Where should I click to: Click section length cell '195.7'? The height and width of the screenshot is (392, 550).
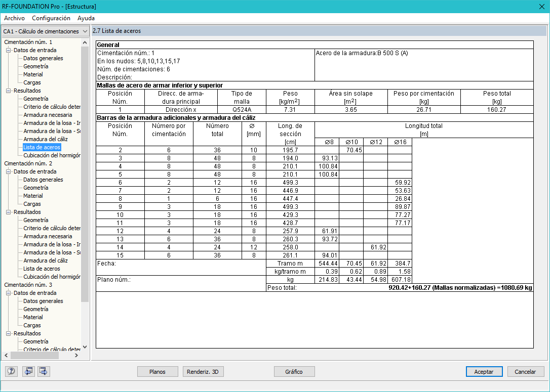[x=290, y=150]
